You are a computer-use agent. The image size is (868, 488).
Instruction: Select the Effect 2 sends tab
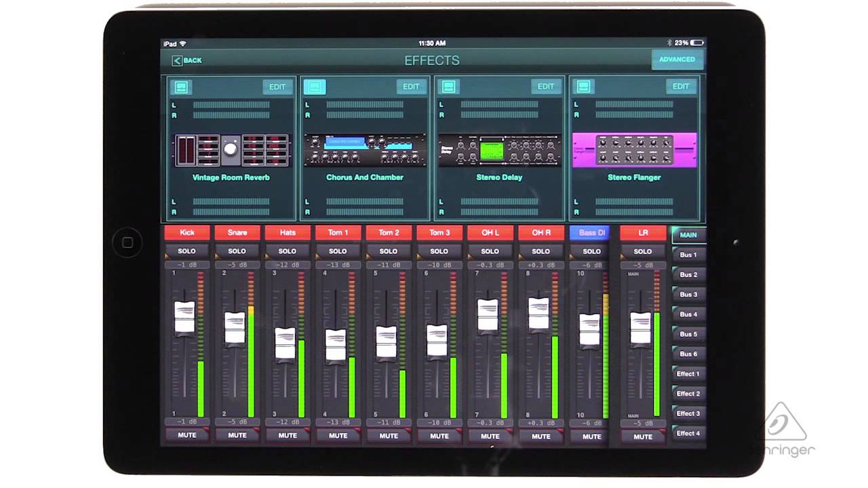coord(688,393)
